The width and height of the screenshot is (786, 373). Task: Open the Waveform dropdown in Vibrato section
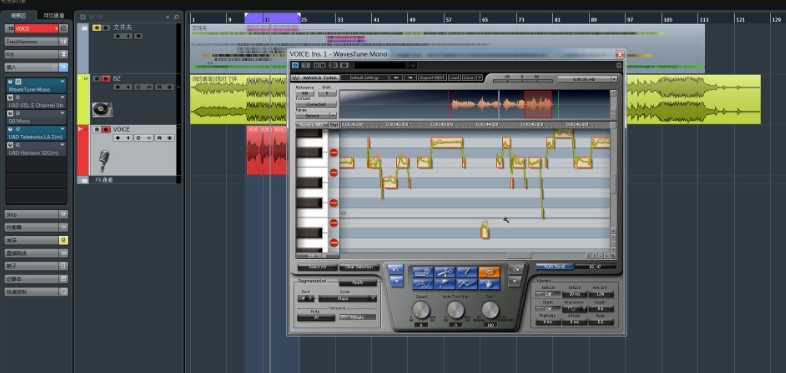click(574, 309)
